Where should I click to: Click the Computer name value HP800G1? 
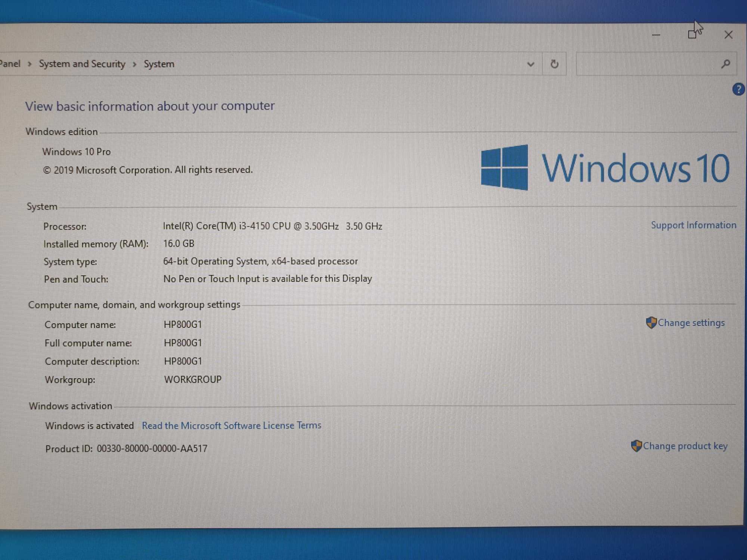183,324
